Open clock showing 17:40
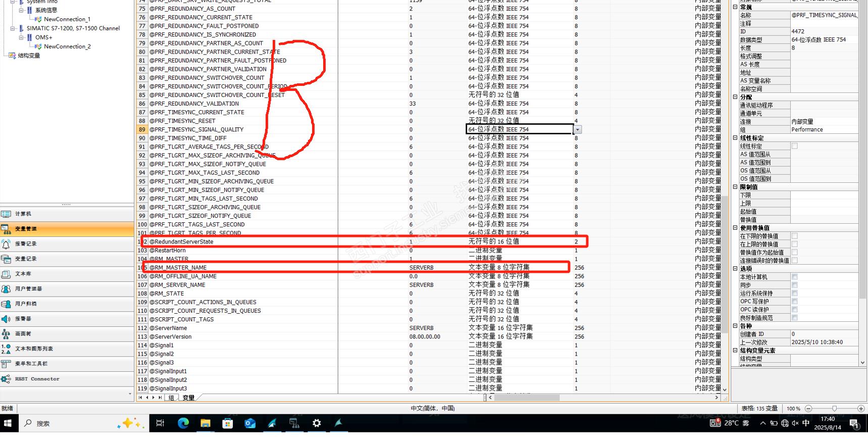The image size is (868, 437). (828, 423)
